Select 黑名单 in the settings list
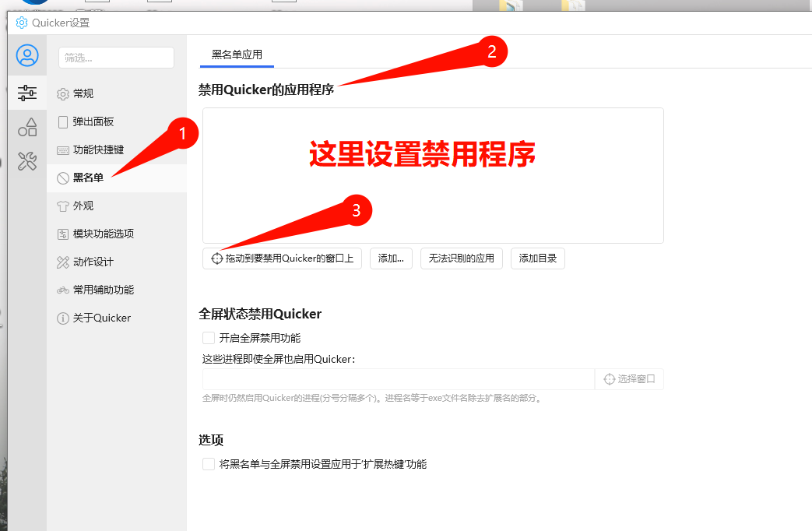Screen dimensions: 812x531 117,178
